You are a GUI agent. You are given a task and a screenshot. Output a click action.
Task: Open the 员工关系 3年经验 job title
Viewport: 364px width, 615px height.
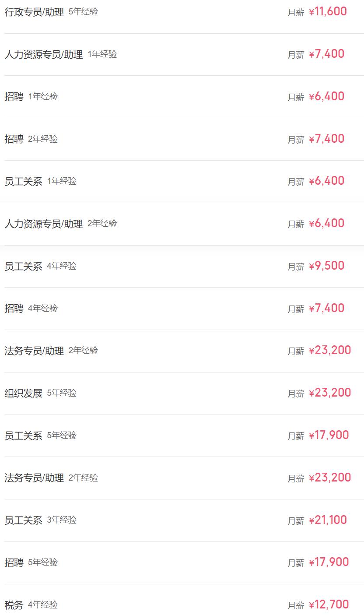(x=23, y=520)
